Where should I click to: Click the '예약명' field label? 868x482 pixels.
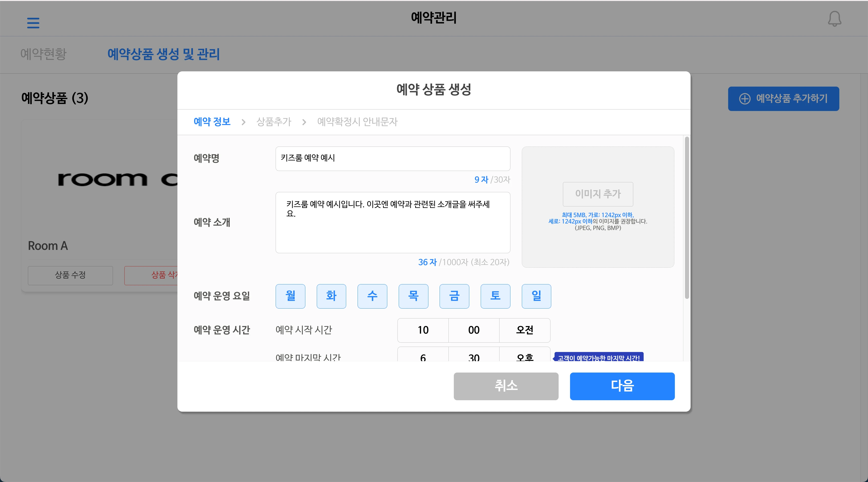pyautogui.click(x=206, y=158)
